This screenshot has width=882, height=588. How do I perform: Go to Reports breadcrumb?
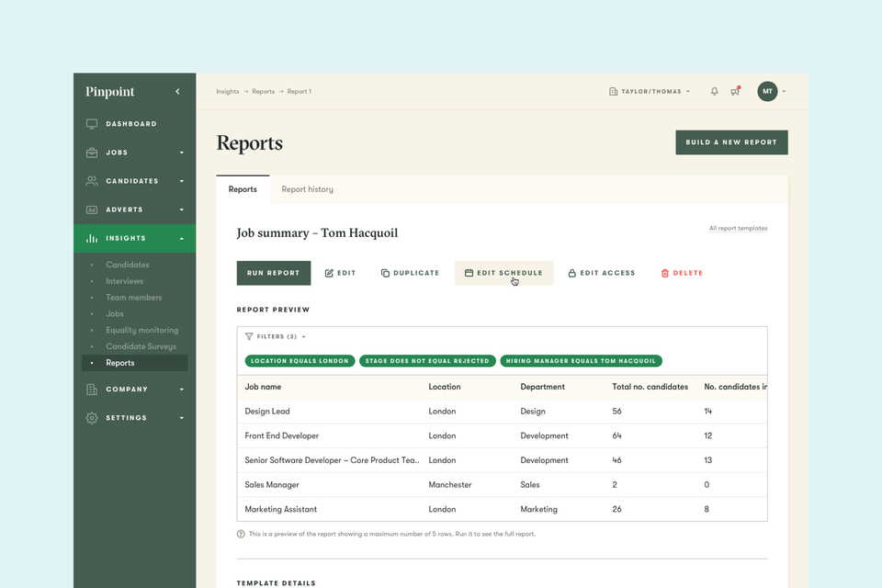pyautogui.click(x=264, y=91)
